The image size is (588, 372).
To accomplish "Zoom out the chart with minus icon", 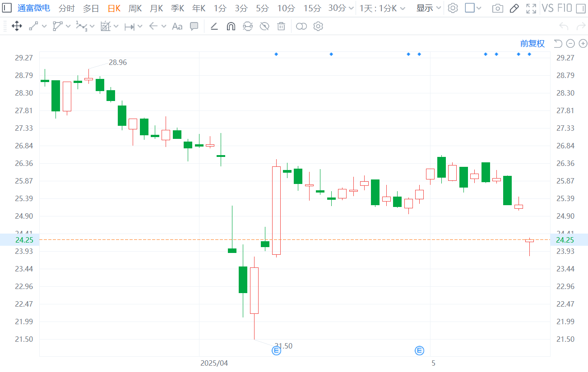I will pos(570,43).
